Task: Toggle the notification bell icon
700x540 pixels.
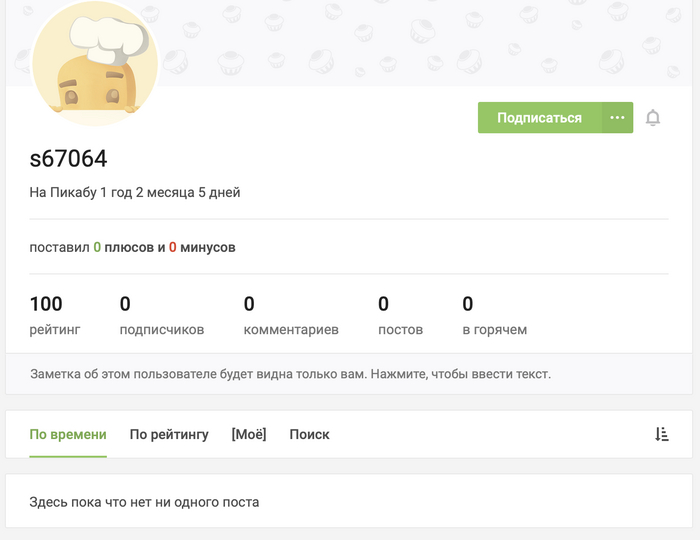Action: (653, 118)
